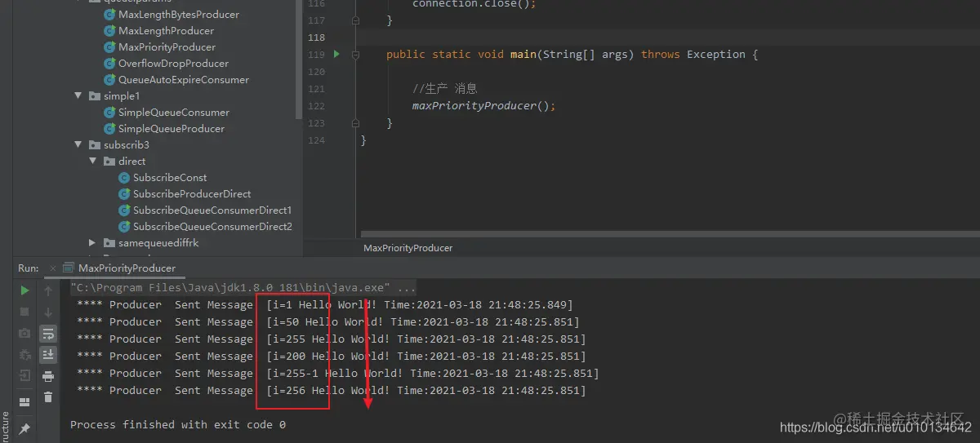Clear console with the trash icon
The width and height of the screenshot is (980, 443).
(48, 397)
